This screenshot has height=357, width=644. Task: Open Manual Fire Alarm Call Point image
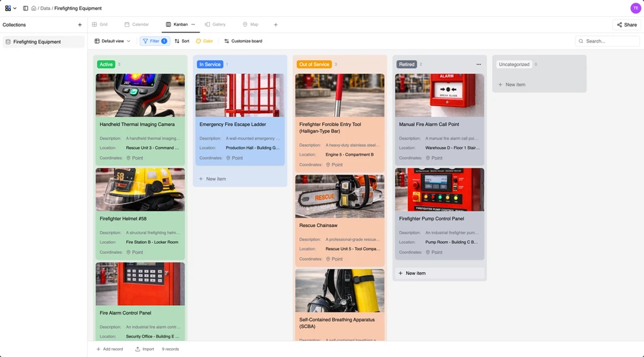(x=440, y=95)
